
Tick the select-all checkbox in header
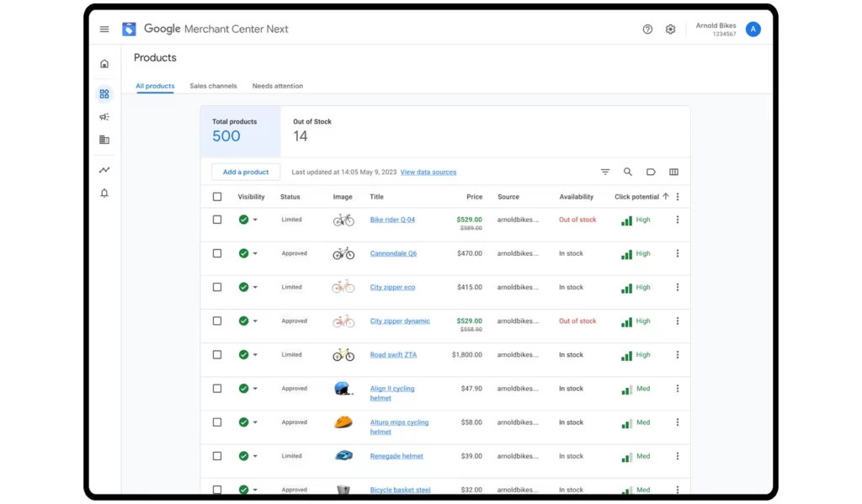[217, 197]
